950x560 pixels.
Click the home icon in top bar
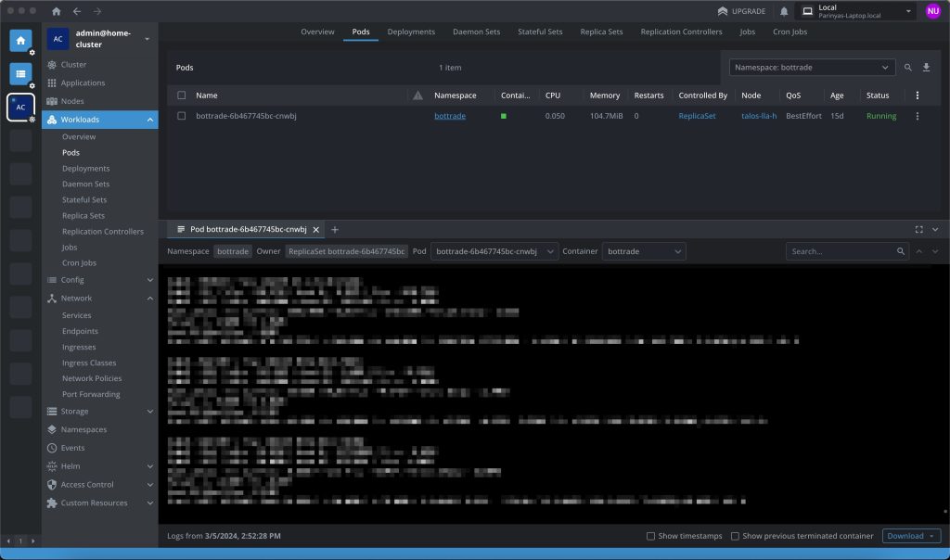coord(57,11)
